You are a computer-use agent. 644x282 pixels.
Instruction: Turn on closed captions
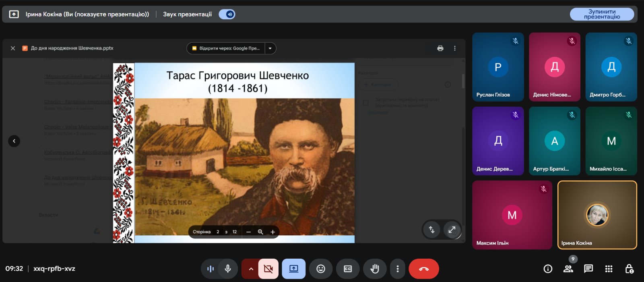tap(348, 269)
